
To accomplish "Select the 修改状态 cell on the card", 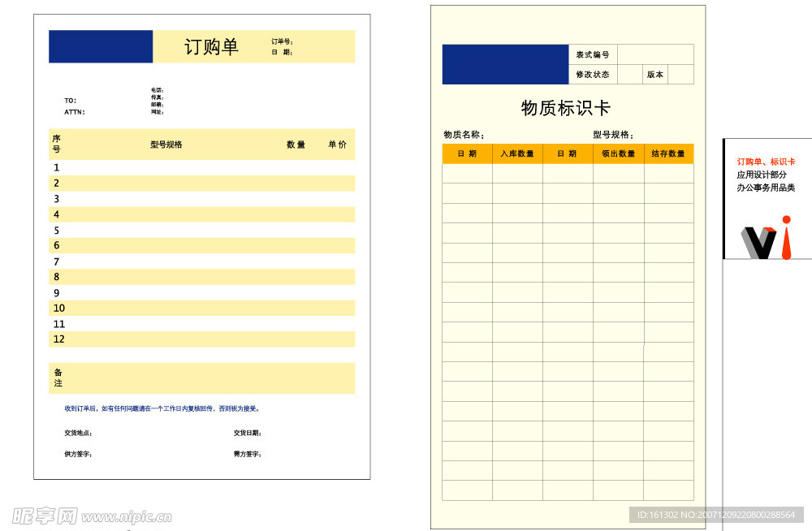I will [x=593, y=74].
